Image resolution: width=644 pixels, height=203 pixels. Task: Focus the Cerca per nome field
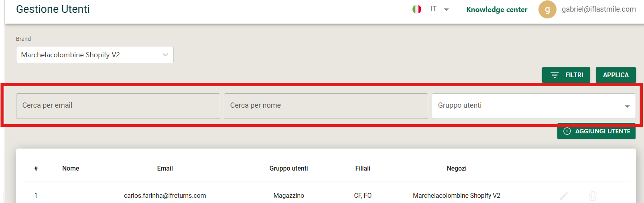(326, 106)
